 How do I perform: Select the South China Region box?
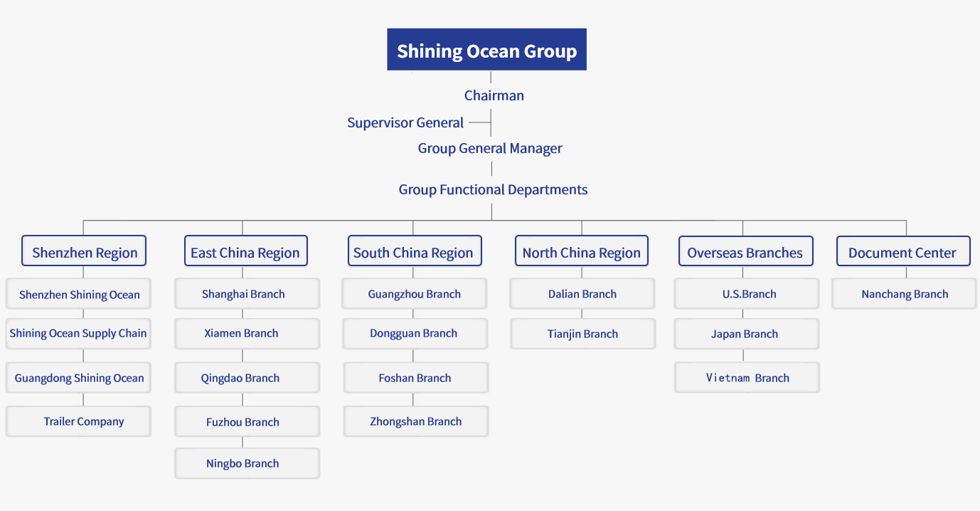click(413, 252)
